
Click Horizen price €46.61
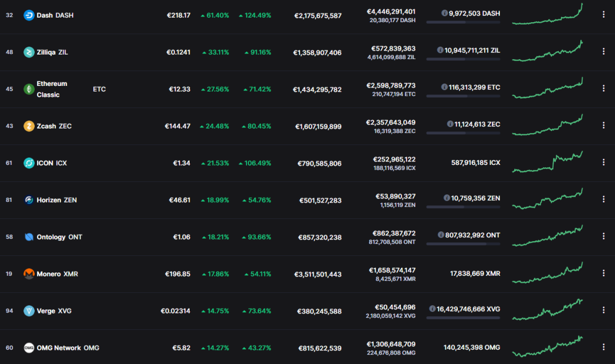tap(179, 200)
